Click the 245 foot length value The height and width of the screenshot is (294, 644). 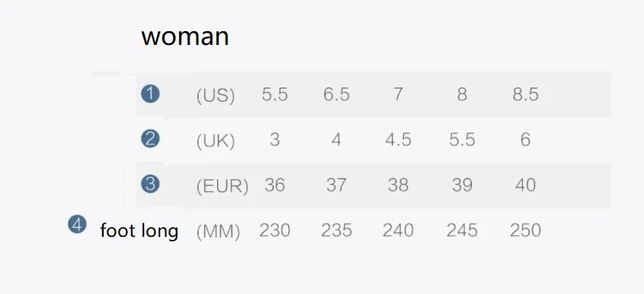point(462,230)
